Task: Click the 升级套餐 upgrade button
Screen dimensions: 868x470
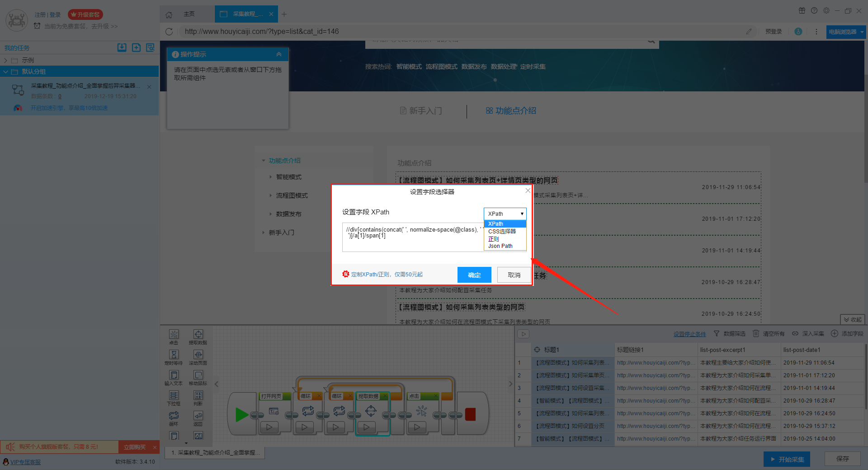Action: [85, 14]
